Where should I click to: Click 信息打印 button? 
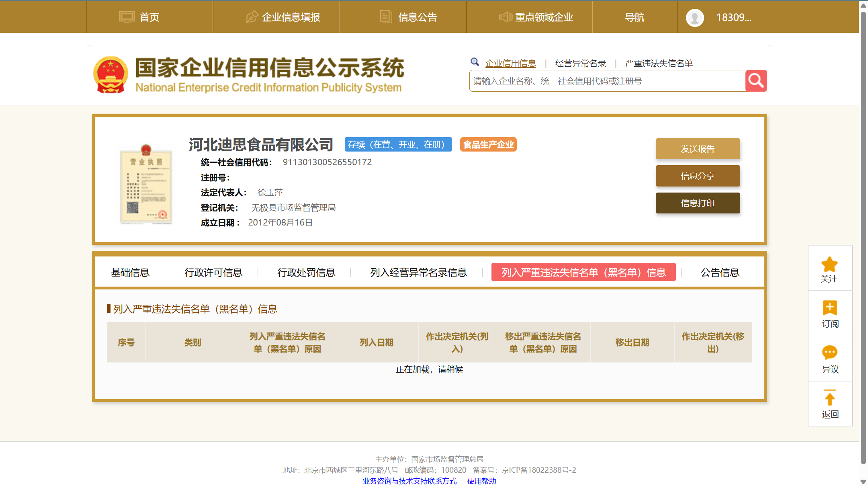point(698,203)
